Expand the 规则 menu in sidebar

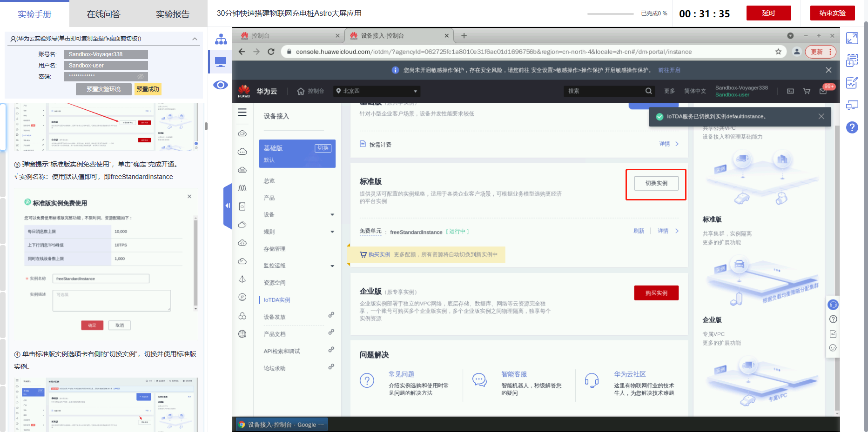pos(332,232)
